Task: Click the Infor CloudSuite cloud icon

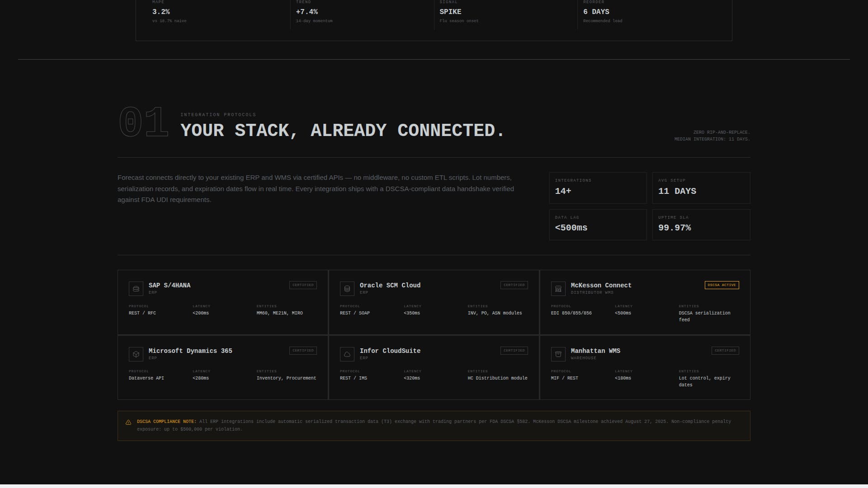Action: click(347, 354)
